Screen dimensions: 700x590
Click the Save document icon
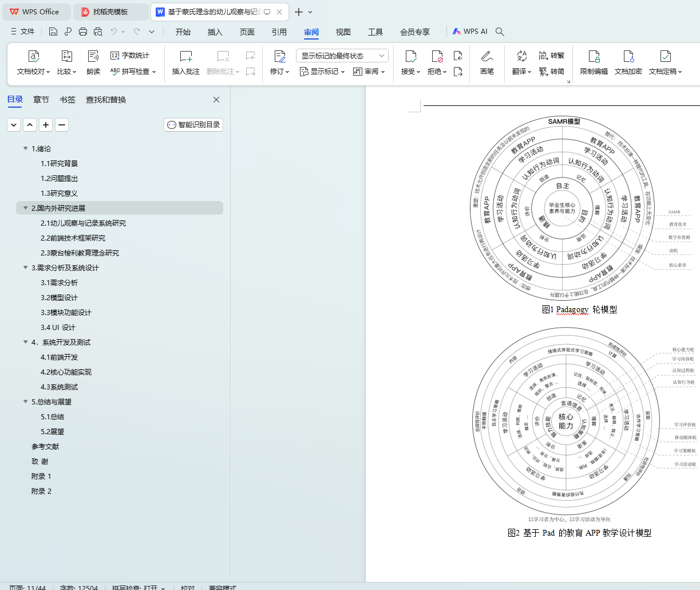click(53, 32)
